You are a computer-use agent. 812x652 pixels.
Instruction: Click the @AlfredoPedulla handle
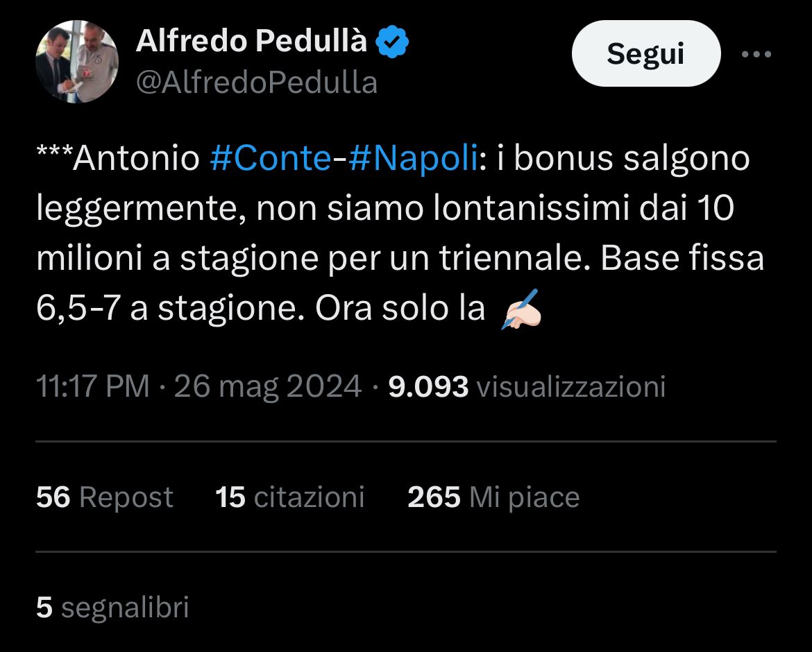click(x=257, y=83)
